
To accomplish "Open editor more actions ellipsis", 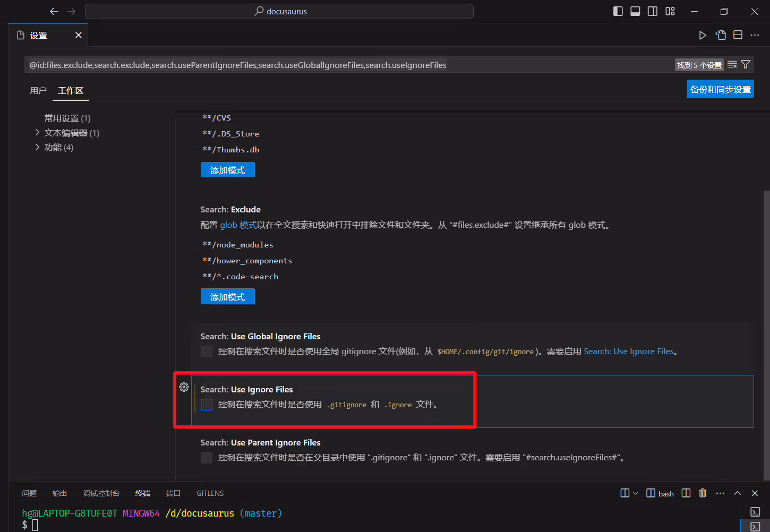I will 755,35.
